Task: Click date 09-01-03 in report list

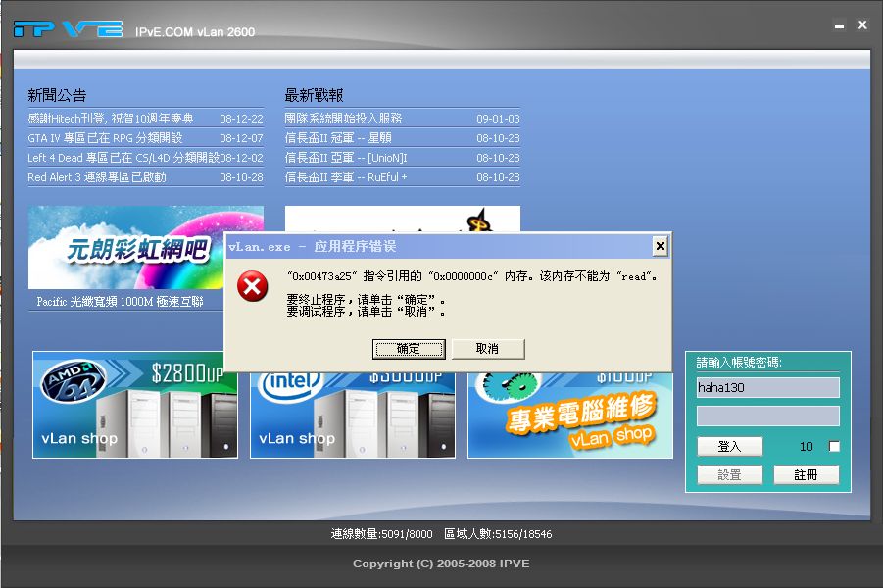Action: tap(499, 119)
